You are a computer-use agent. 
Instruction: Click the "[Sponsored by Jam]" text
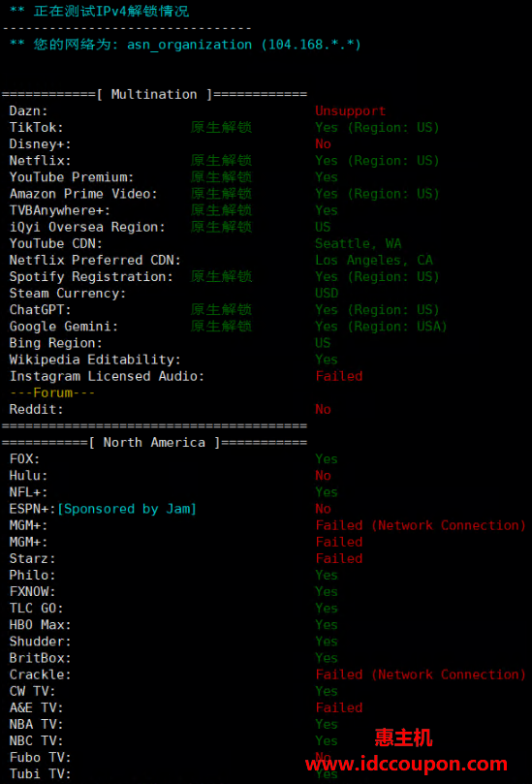[x=127, y=509]
